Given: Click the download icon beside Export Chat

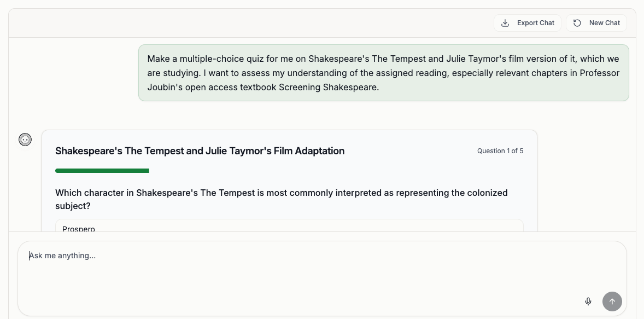Looking at the screenshot, I should (x=505, y=23).
